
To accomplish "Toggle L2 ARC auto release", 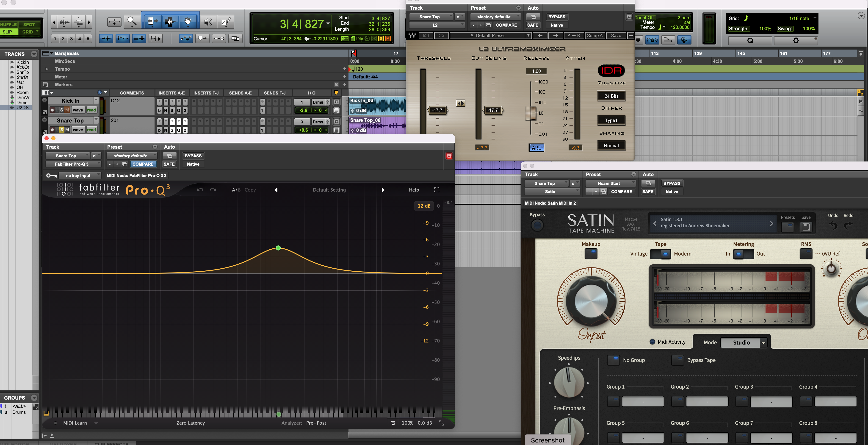I will [536, 148].
